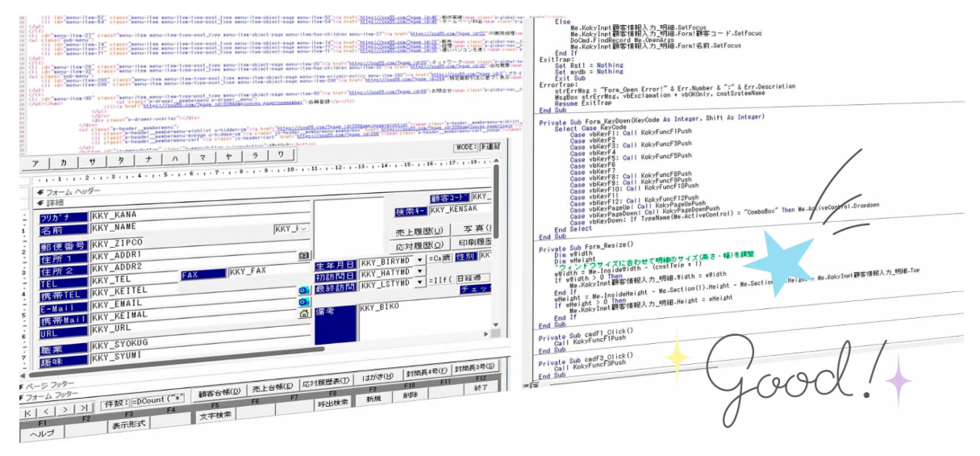Click the camera icon beside the KKY_KEITEL field

point(304,290)
